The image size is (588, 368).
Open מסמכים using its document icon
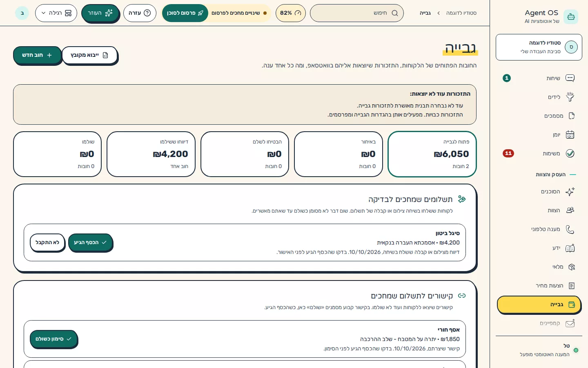pyautogui.click(x=571, y=116)
